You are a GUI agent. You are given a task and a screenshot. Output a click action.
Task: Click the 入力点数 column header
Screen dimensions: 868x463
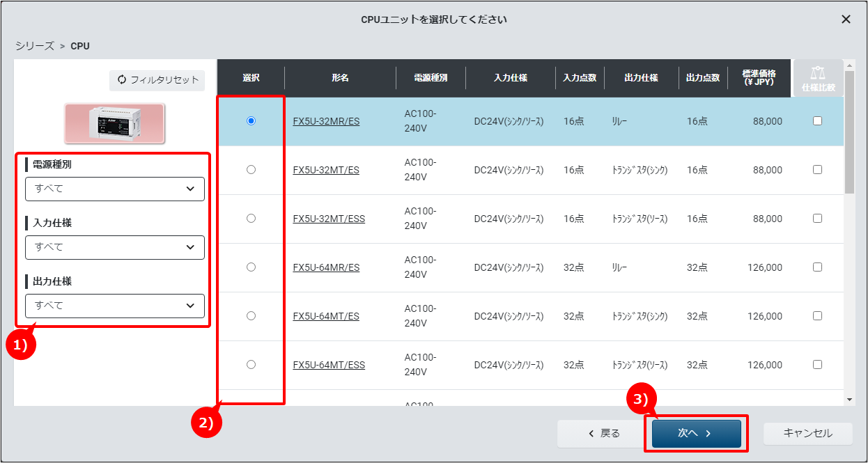[x=580, y=78]
